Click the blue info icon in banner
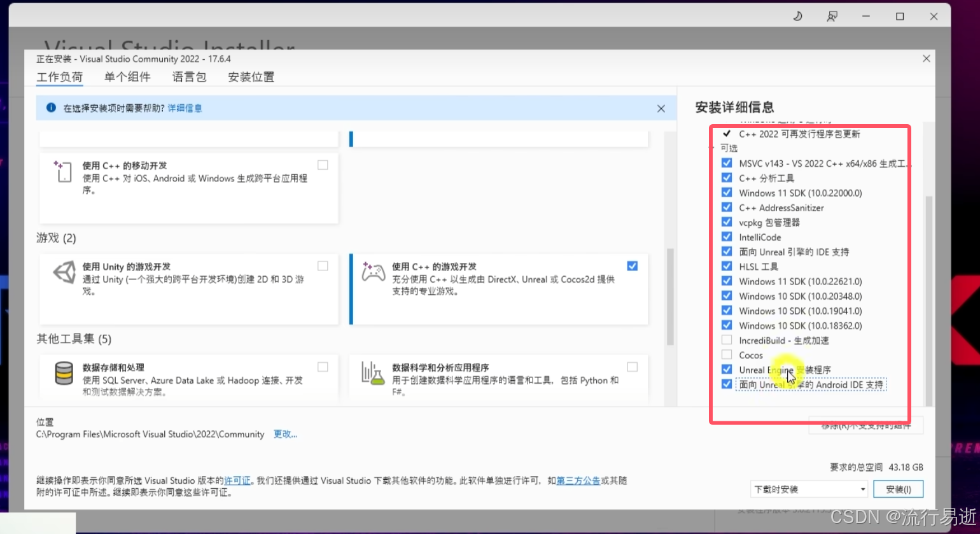The width and height of the screenshot is (980, 534). [x=51, y=108]
